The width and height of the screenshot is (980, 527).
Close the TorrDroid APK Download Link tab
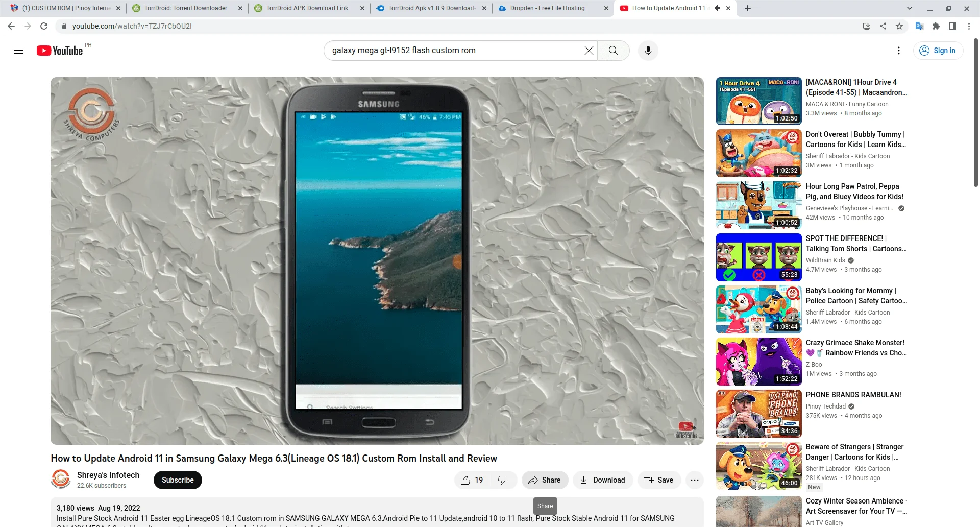(362, 8)
